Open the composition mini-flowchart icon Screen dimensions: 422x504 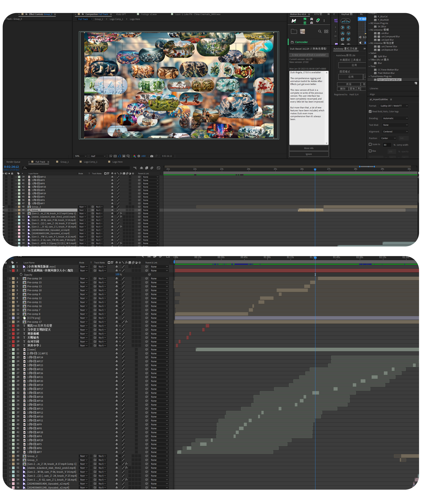pos(135,168)
